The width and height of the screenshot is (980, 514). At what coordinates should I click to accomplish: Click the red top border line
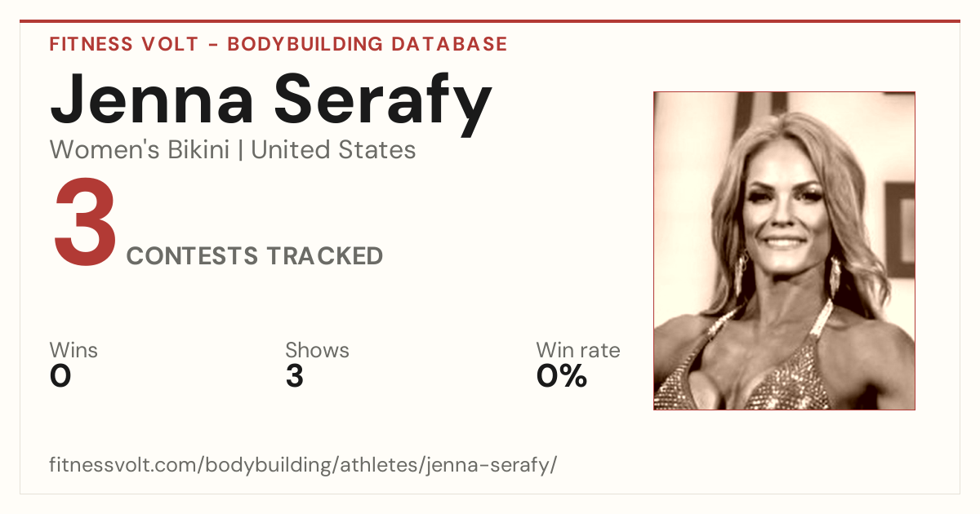tap(490, 21)
